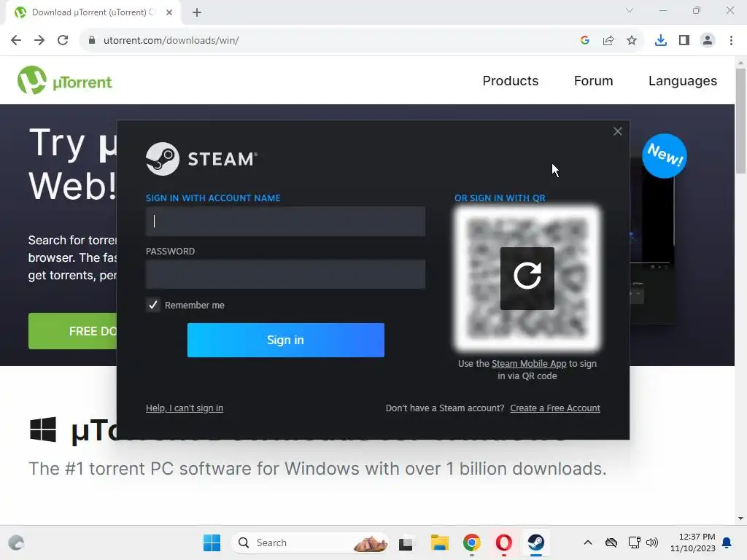This screenshot has height=560, width=747.
Task: Reload the uTorrent page
Action: tap(63, 41)
